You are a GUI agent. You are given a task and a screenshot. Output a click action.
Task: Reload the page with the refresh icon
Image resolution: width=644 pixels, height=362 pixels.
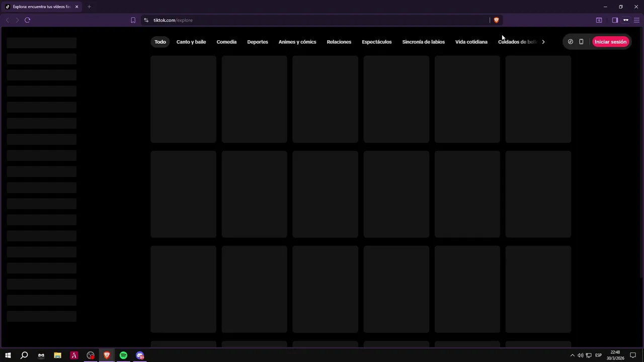pyautogui.click(x=27, y=20)
